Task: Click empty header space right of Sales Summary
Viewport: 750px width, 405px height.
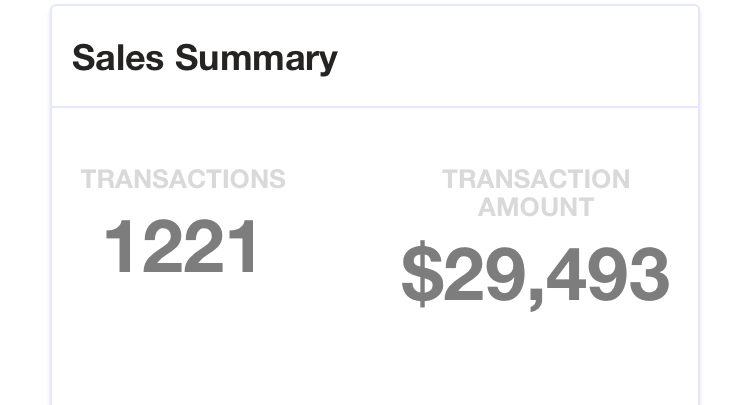Action: (x=520, y=57)
